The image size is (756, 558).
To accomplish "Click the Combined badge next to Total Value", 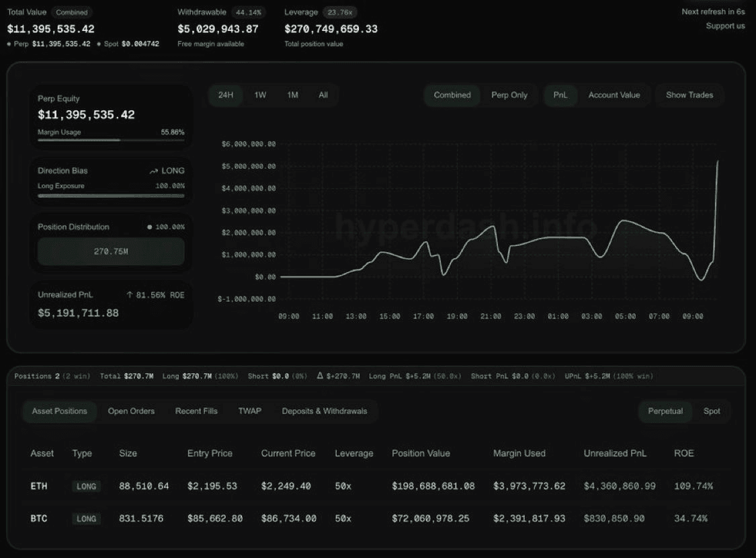I will pos(71,12).
